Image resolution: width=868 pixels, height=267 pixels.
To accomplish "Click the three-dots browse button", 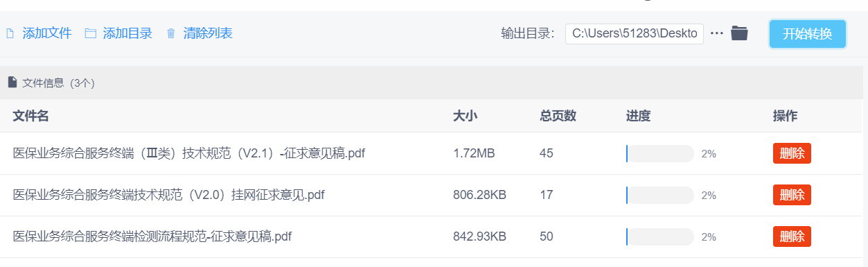I will tap(717, 33).
